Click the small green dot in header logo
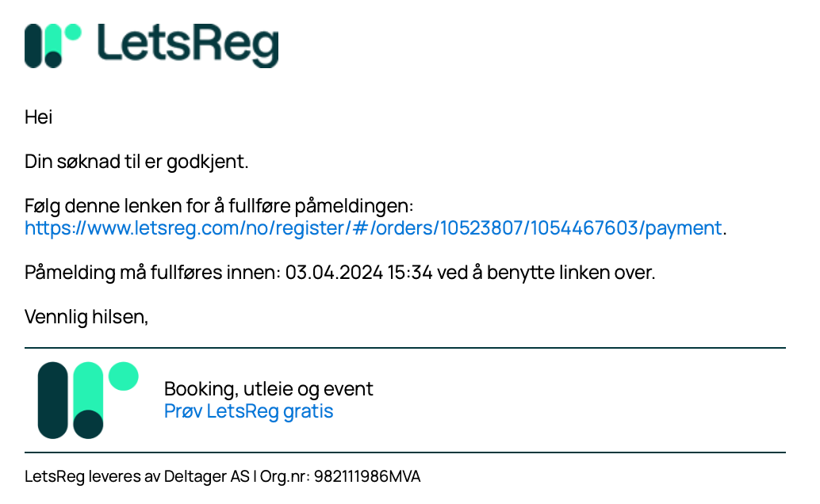Viewport: 820px width, 504px height. 73,32
